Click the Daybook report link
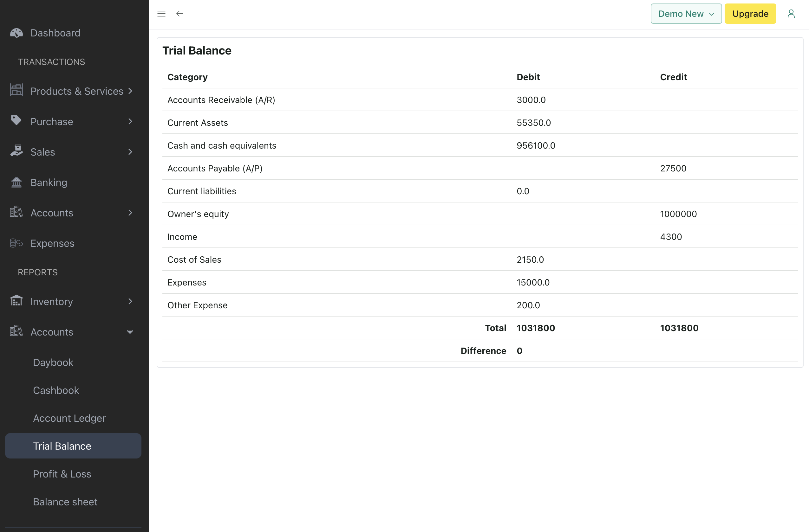Viewport: 809px width, 532px height. click(x=53, y=362)
